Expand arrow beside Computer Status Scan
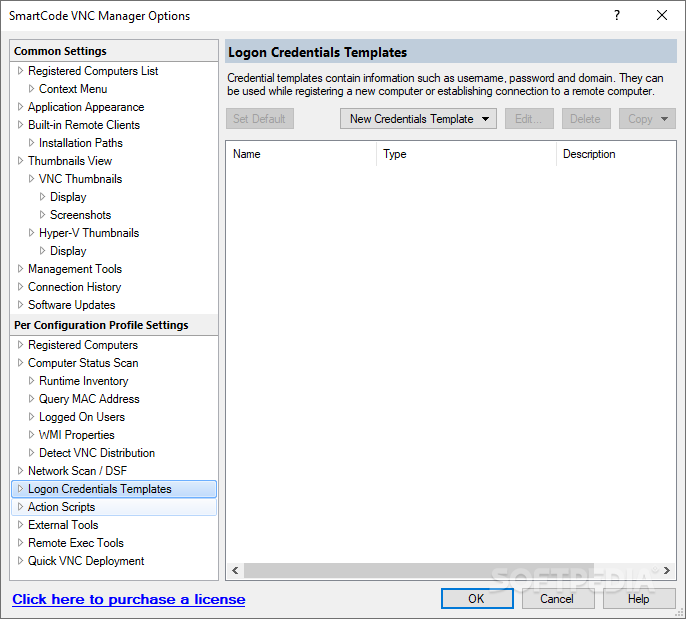The width and height of the screenshot is (686, 619). coord(20,362)
